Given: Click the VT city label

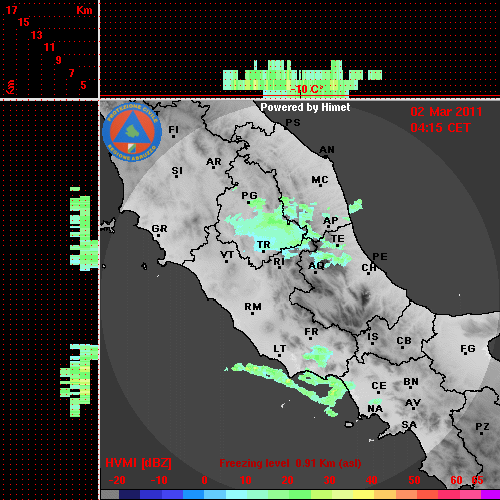Looking at the screenshot, I should pos(227,255).
